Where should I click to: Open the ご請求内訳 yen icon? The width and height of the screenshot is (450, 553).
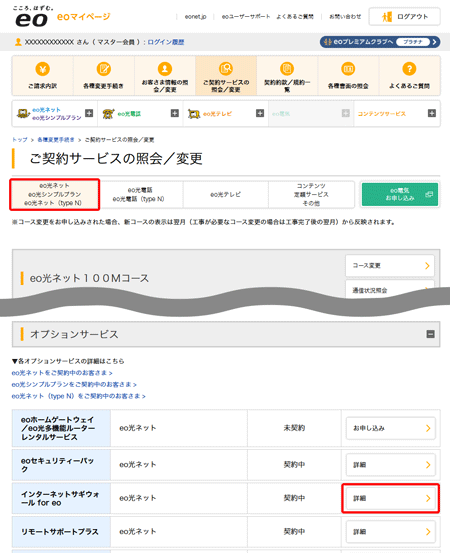[43, 69]
